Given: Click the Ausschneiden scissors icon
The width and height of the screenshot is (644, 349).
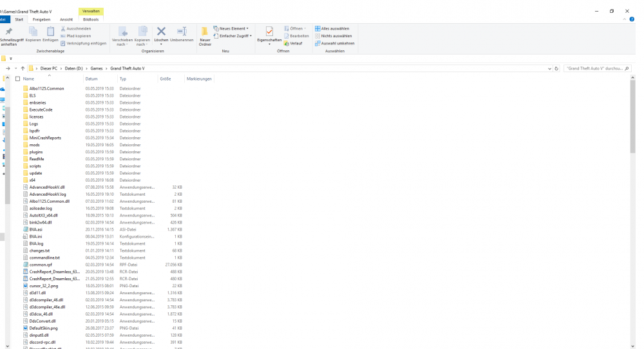Looking at the screenshot, I should [x=63, y=29].
